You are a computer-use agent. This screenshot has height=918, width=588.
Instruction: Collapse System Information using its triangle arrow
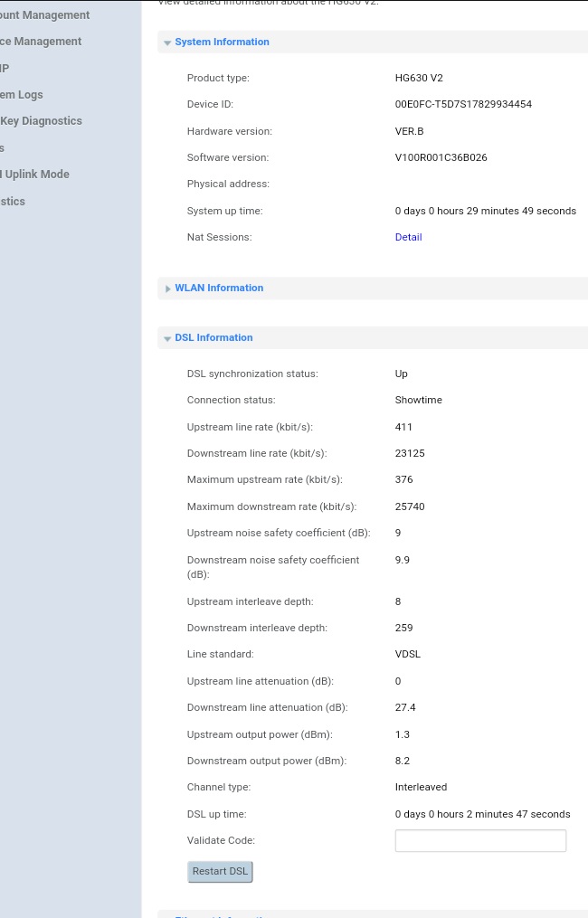point(167,43)
